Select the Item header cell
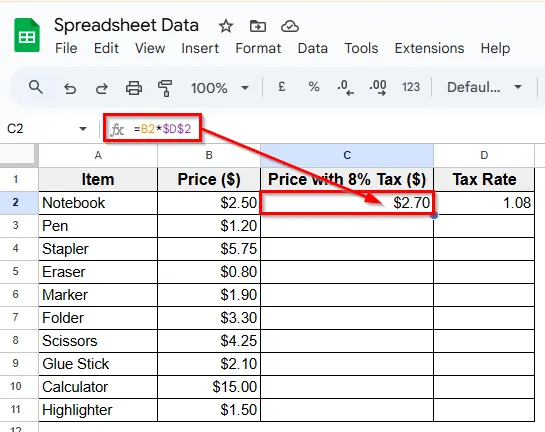The width and height of the screenshot is (545, 432). tap(98, 180)
